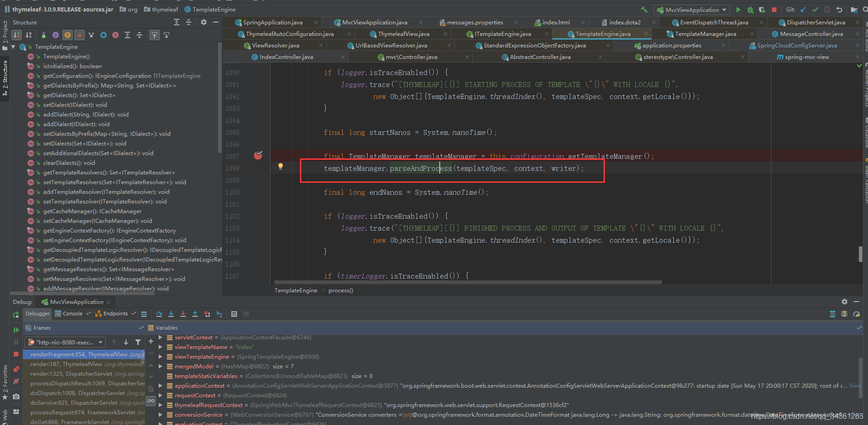Click Mute Breakpoints icon in Debug panel

pos(16,381)
